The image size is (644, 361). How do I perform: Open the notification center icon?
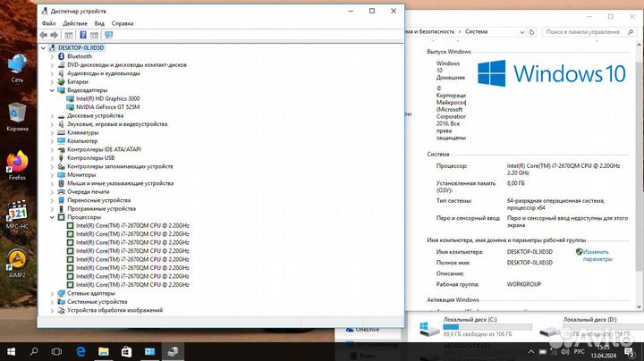click(630, 352)
